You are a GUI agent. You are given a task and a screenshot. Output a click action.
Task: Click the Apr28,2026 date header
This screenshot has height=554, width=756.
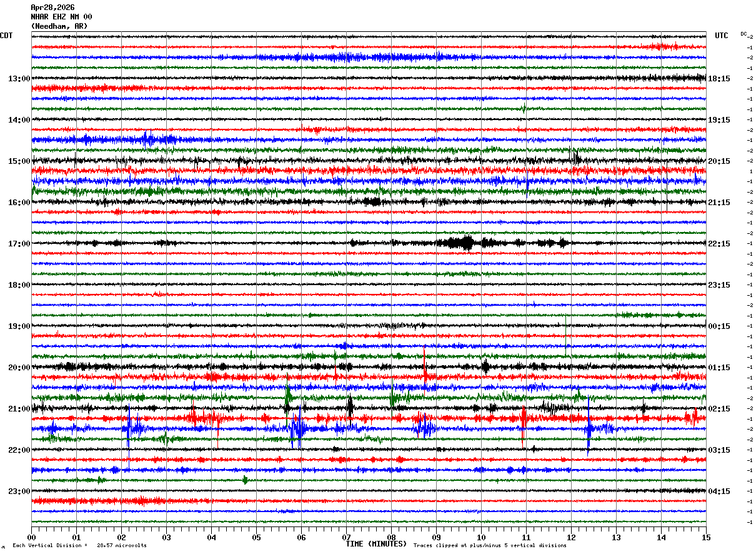(x=52, y=8)
